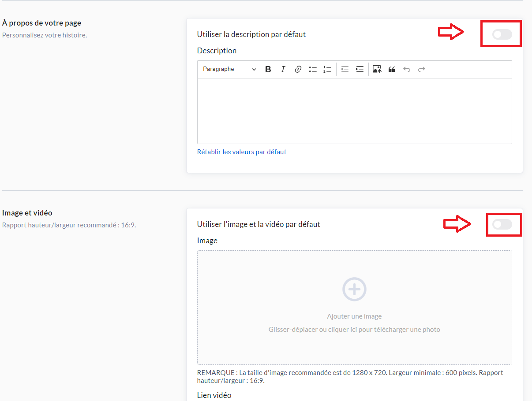Enable the default description toggle
532x401 pixels.
point(502,34)
